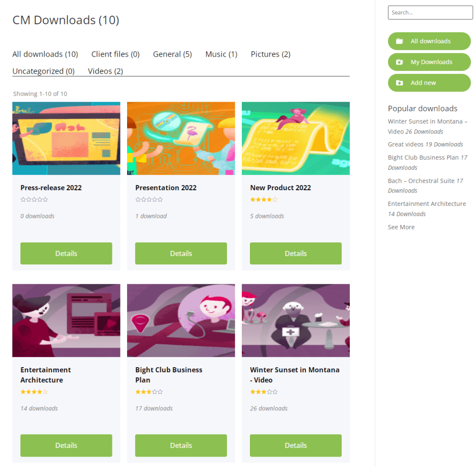Open Great videos link in Popular downloads

click(x=406, y=145)
